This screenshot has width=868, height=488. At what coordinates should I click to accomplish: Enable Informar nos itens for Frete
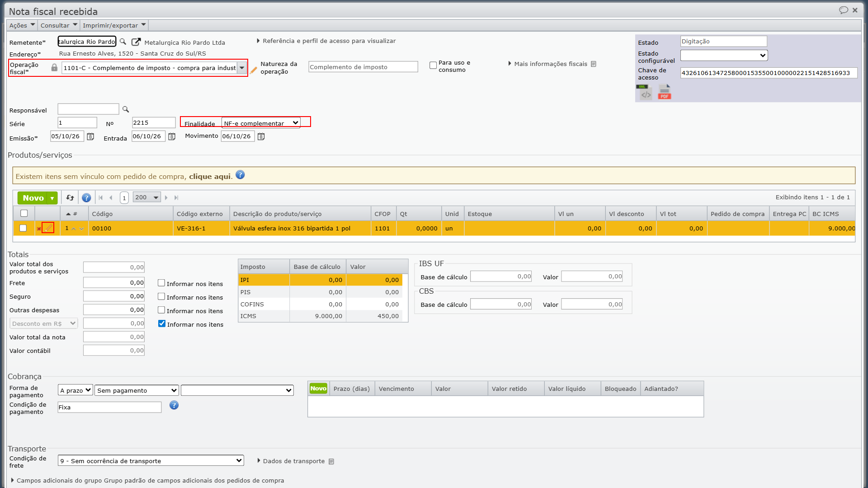[161, 283]
